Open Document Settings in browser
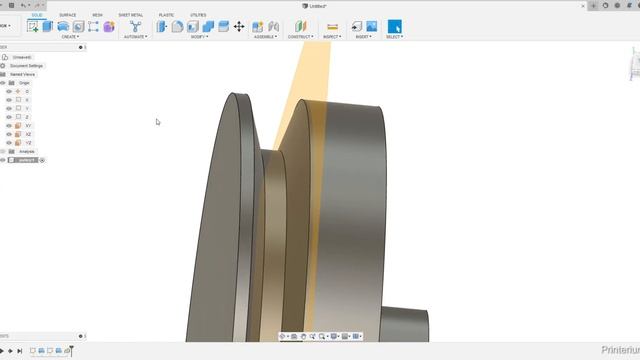Viewport: 640px width, 360px height. point(26,66)
